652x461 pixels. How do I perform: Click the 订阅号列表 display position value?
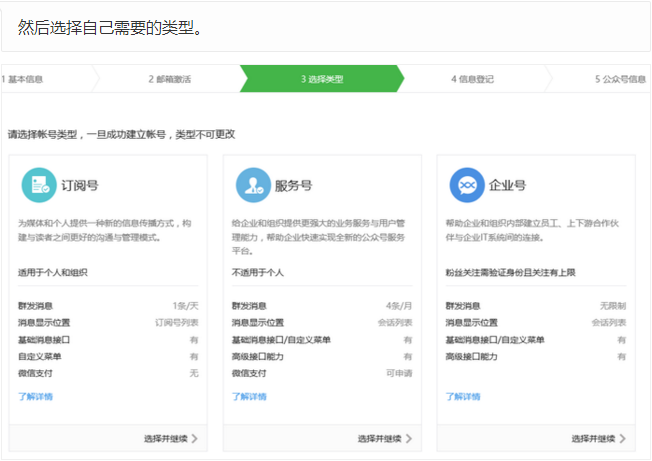[177, 323]
